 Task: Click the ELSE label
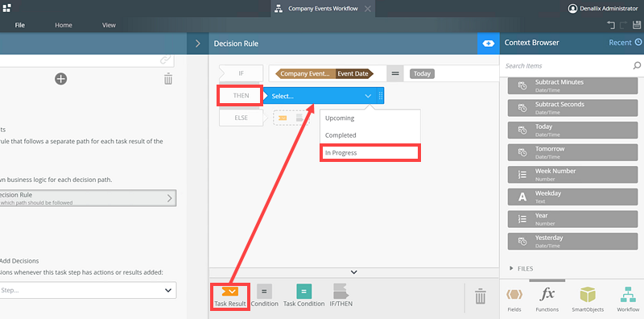point(241,118)
